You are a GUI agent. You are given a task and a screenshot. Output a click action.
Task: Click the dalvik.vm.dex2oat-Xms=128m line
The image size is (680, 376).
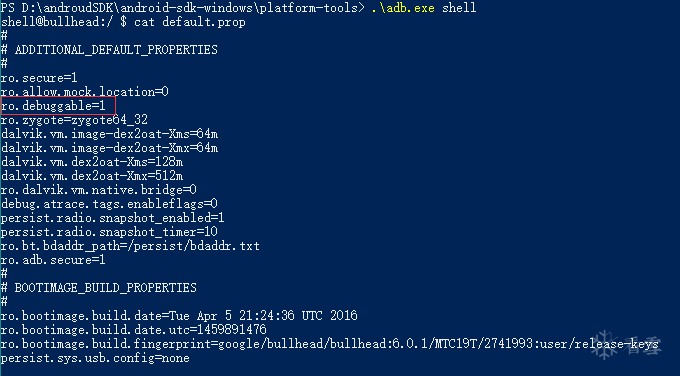click(x=92, y=162)
